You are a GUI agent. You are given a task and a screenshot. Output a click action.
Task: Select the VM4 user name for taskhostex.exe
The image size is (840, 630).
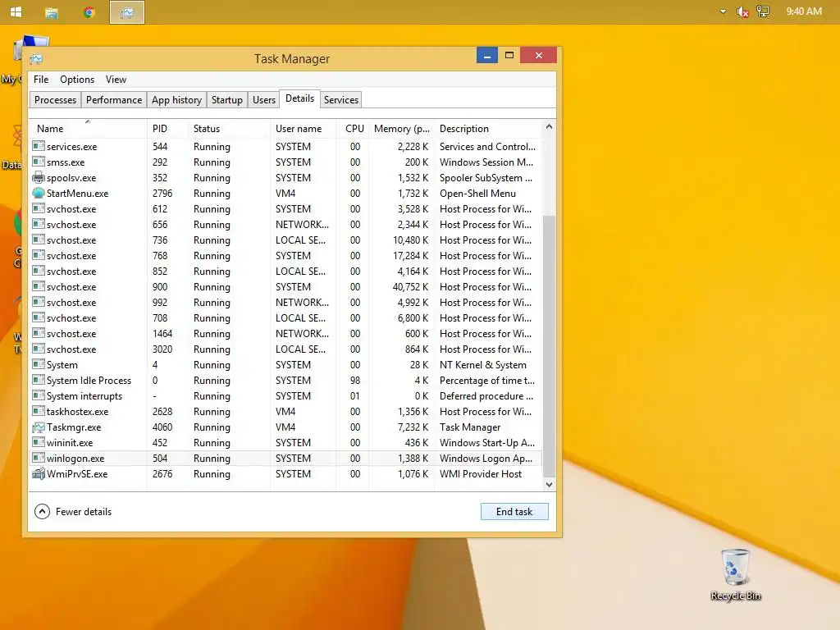pos(285,412)
